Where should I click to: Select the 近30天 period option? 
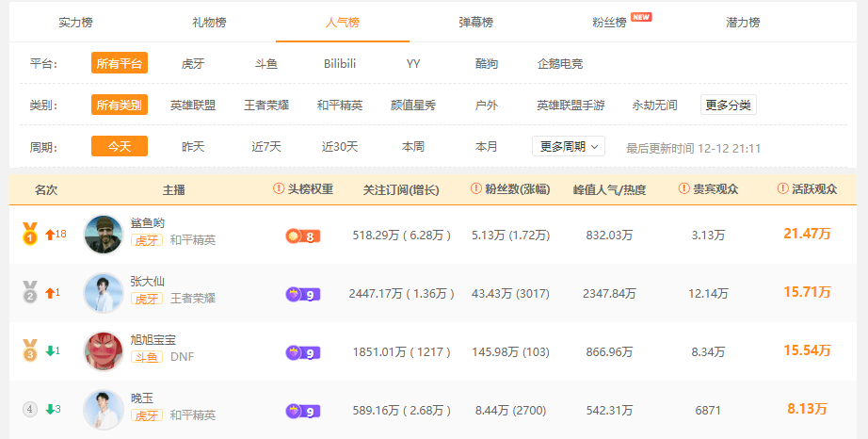340,147
